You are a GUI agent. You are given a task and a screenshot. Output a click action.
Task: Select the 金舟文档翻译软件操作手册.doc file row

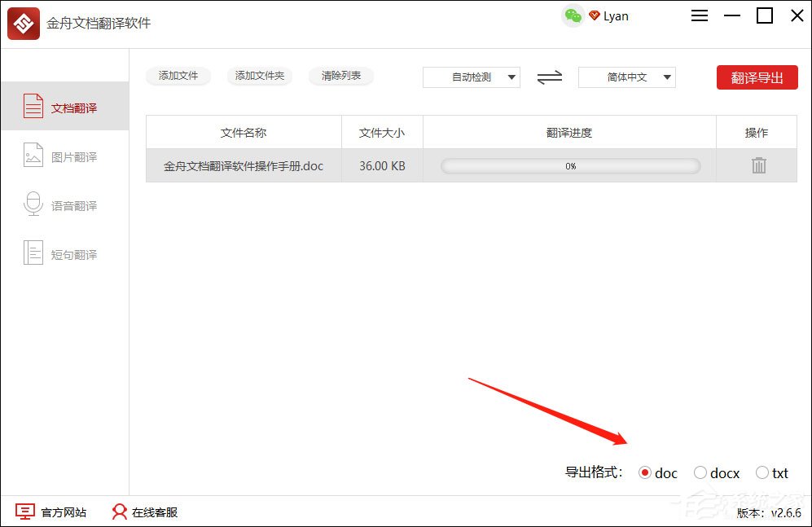tap(242, 165)
